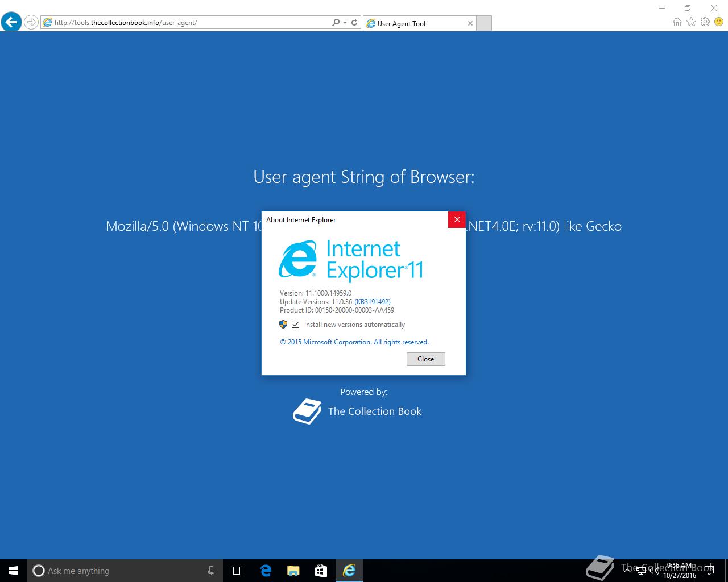Open a new tab with the blank tab button
Screen dimensions: 728x582
pos(483,23)
